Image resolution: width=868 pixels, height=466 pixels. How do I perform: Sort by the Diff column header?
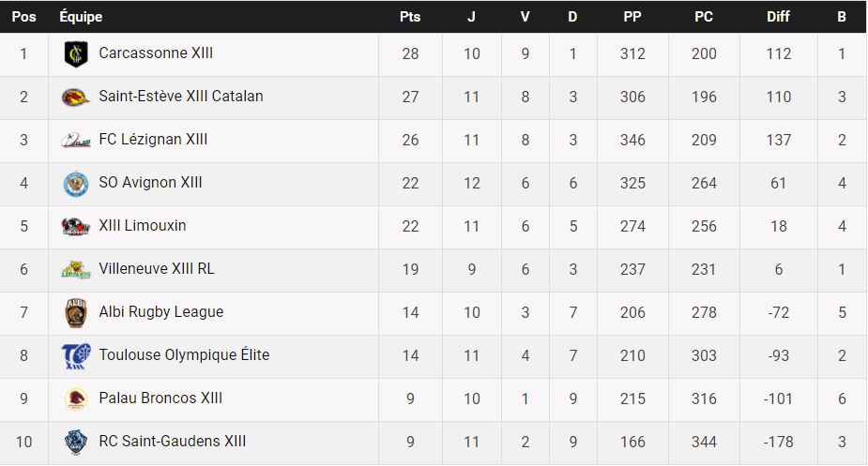click(778, 17)
